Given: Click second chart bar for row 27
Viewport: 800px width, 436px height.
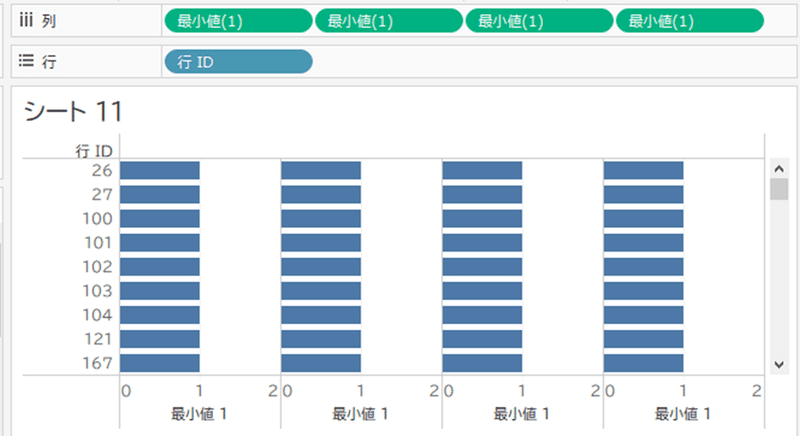Looking at the screenshot, I should 321,194.
